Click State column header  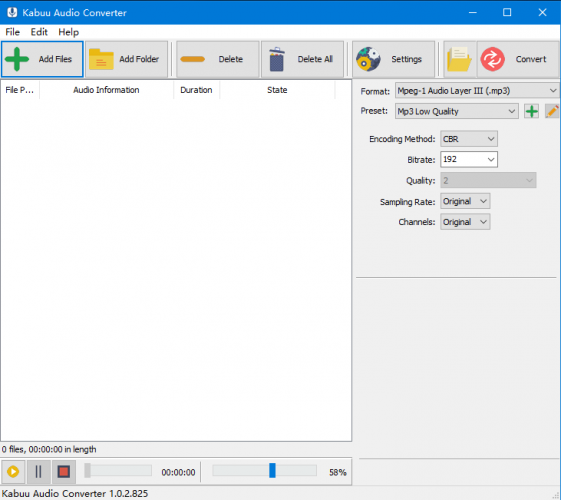[x=277, y=90]
